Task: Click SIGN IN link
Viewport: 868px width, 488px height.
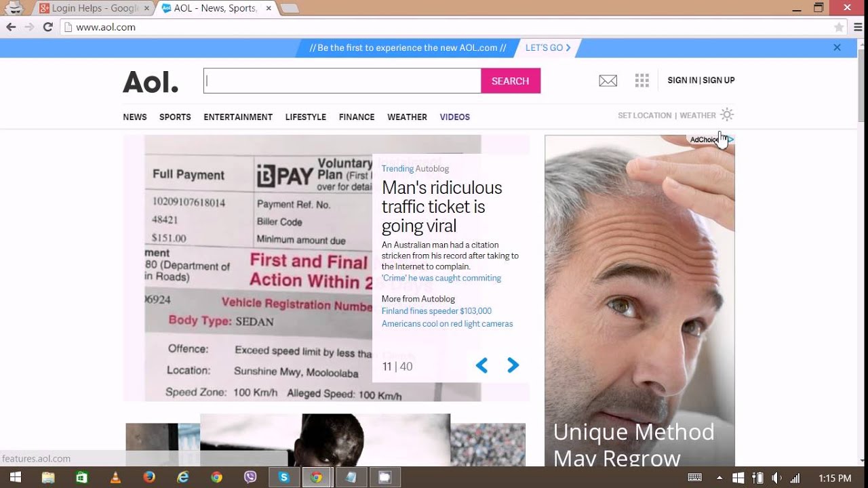Action: [x=682, y=80]
